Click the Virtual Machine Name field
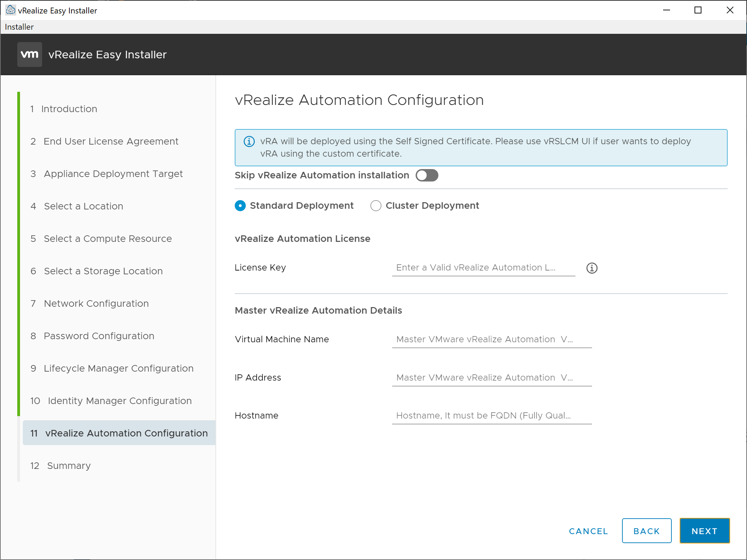 492,340
